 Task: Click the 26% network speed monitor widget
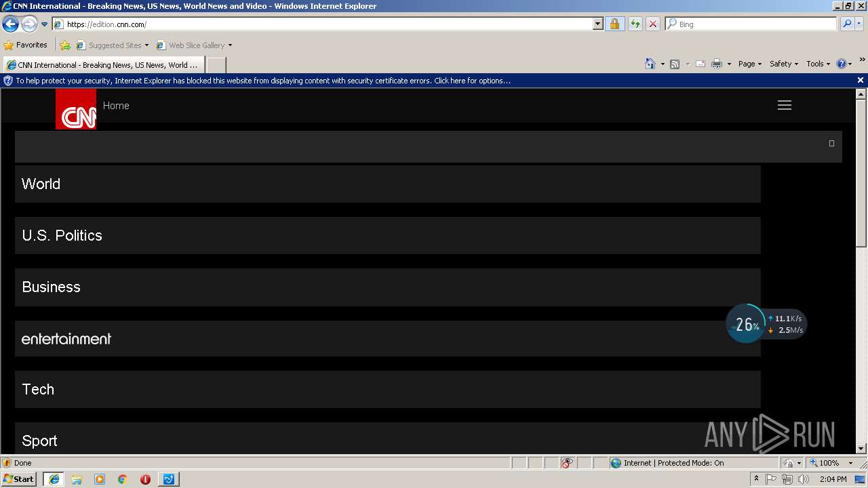tap(765, 324)
